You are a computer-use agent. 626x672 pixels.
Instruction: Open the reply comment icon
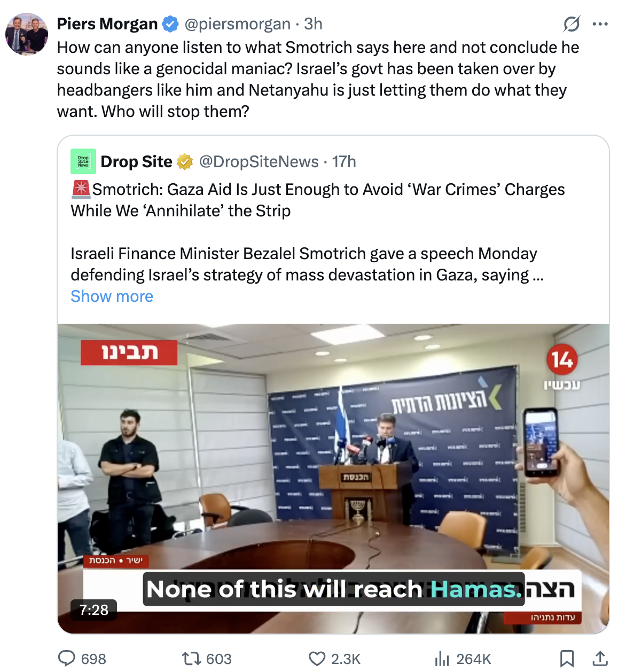[66, 658]
